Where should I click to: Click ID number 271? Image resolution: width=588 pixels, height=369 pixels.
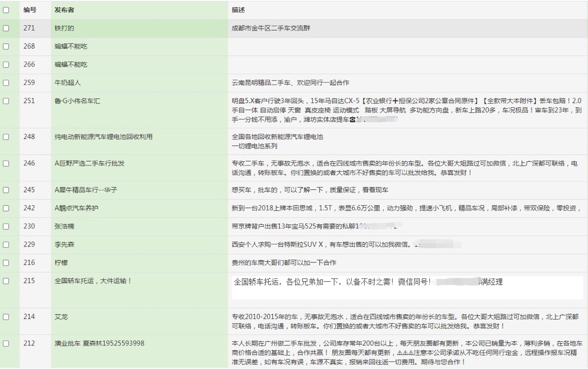pyautogui.click(x=29, y=28)
